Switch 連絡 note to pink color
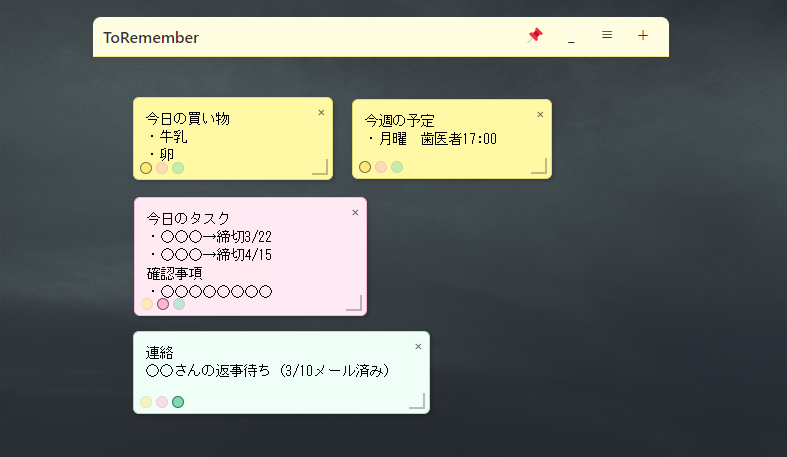The height and width of the screenshot is (457, 787). click(162, 402)
